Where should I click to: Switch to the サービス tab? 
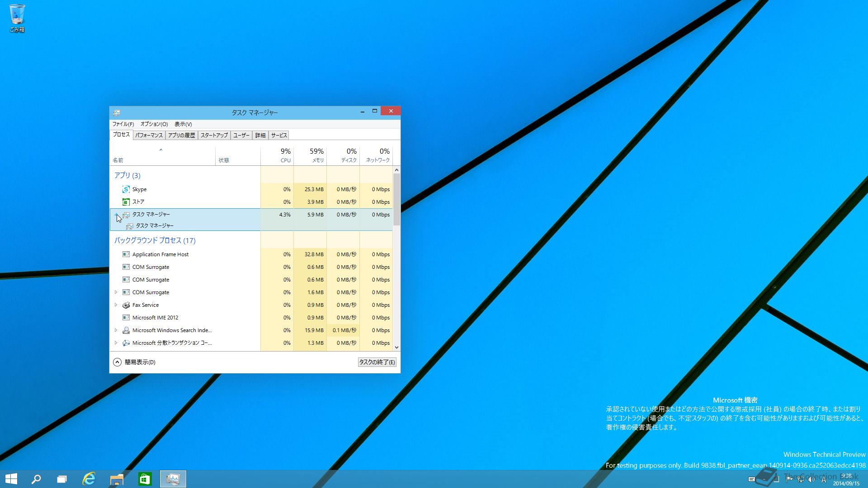[279, 135]
